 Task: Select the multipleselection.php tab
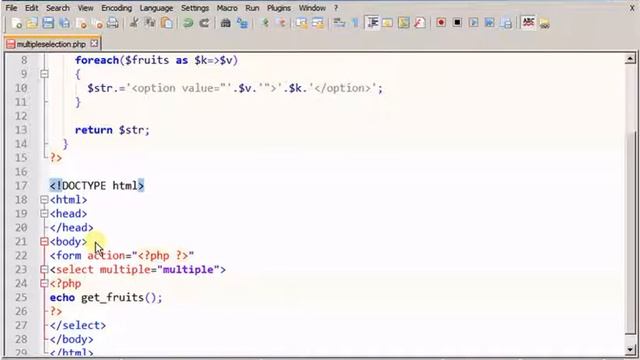click(51, 44)
